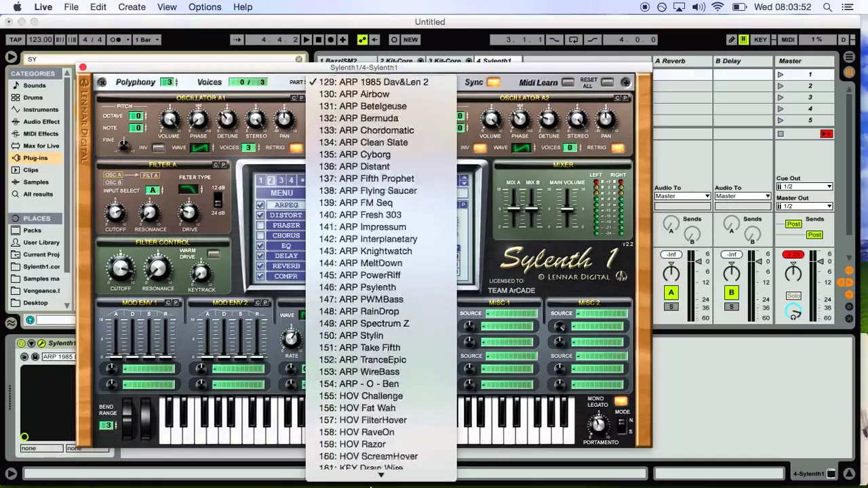The image size is (868, 488).
Task: Click the MIDI map mode button
Action: click(787, 40)
